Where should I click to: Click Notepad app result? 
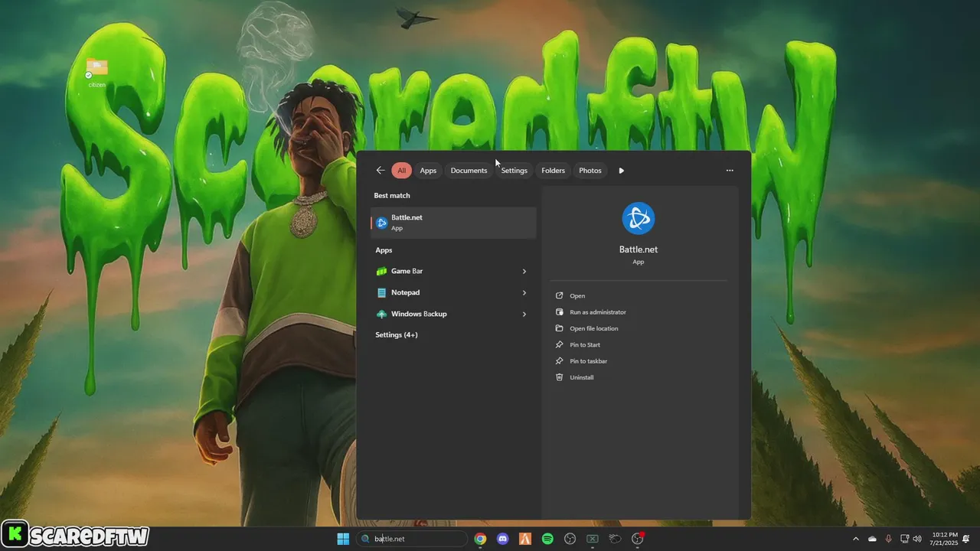tap(453, 292)
